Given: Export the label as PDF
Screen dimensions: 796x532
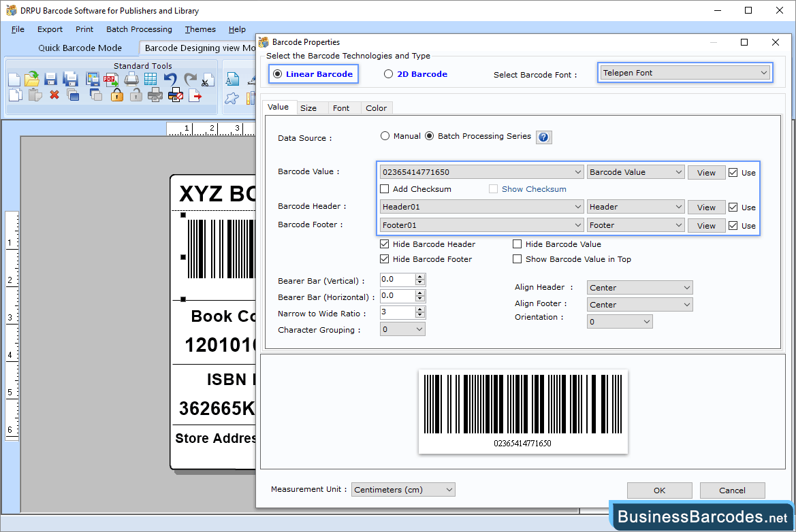Looking at the screenshot, I should 111,79.
